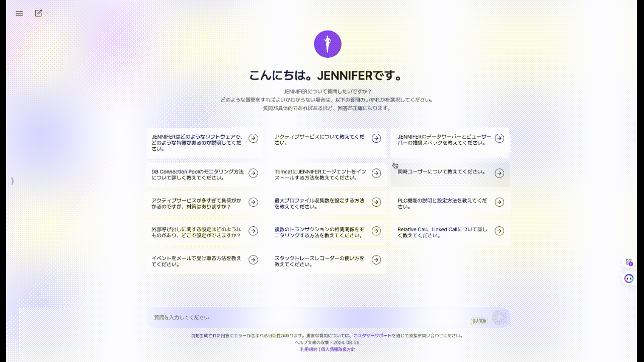This screenshot has width=644, height=362.
Task: Click the arrow icon beside アクティブサービスについて教えてください
Action: coord(376,138)
